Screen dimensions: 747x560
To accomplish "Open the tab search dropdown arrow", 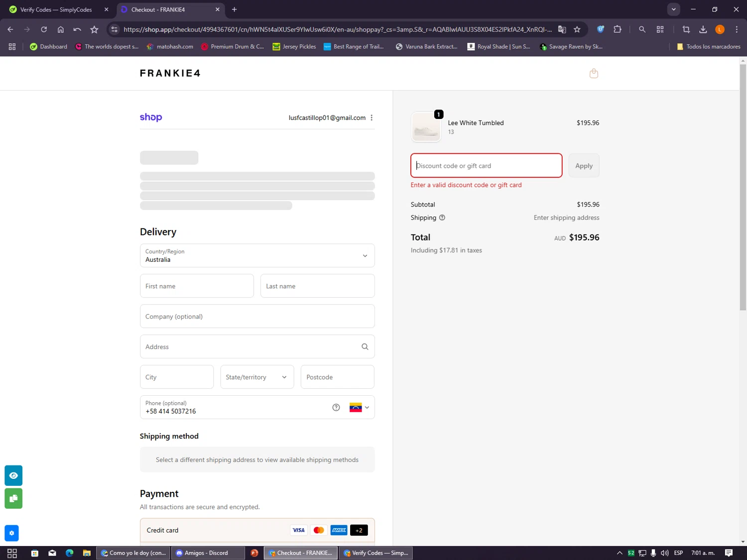I will pyautogui.click(x=673, y=9).
